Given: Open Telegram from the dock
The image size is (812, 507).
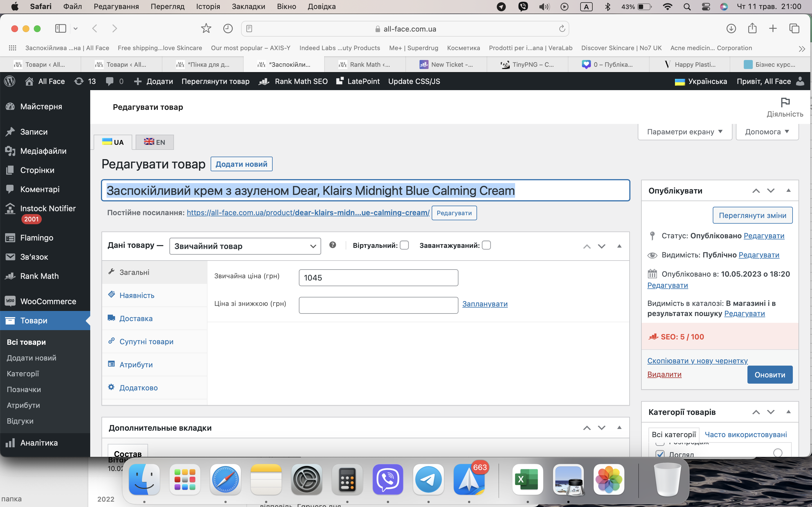Looking at the screenshot, I should pos(428,479).
